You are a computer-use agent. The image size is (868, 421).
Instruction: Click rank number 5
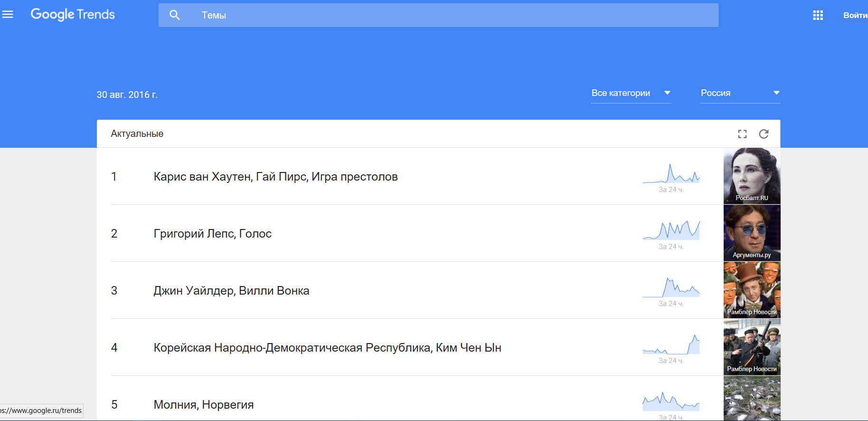(x=114, y=405)
